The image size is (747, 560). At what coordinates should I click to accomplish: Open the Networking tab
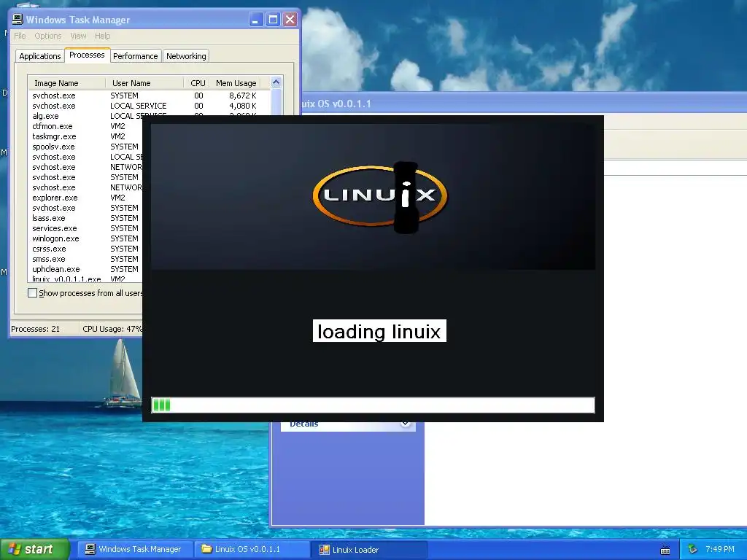(x=186, y=56)
